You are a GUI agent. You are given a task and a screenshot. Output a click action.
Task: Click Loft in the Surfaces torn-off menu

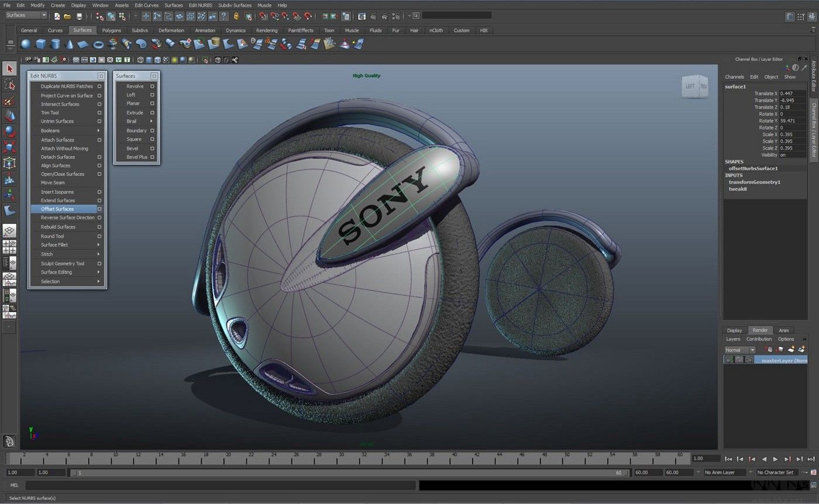pos(130,95)
